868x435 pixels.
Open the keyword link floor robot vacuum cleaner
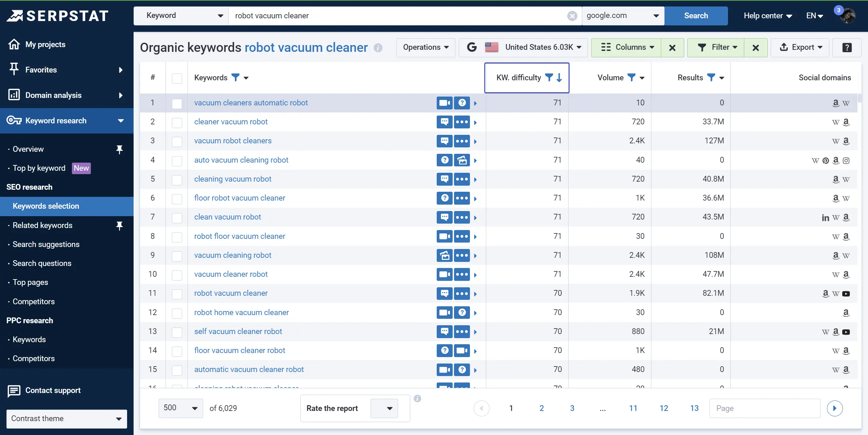(240, 198)
